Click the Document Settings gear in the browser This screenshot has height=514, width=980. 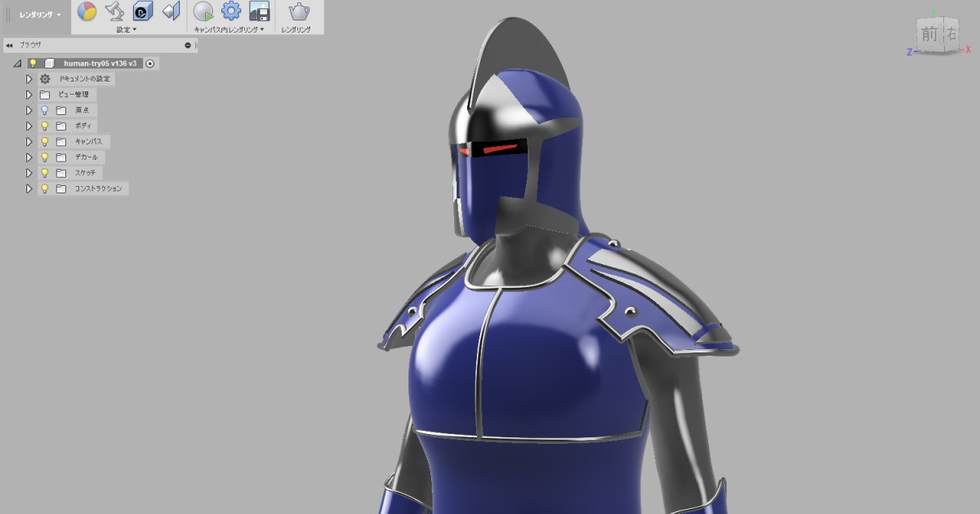tap(45, 79)
